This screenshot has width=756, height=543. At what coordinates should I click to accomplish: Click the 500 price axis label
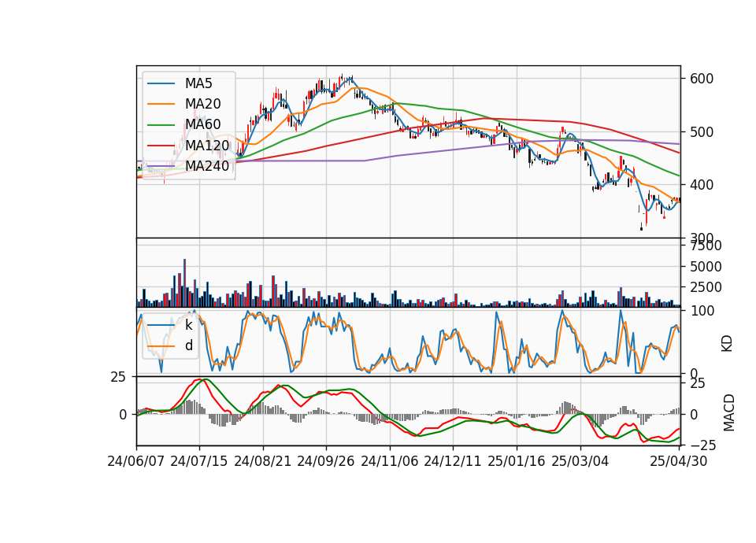(x=702, y=132)
